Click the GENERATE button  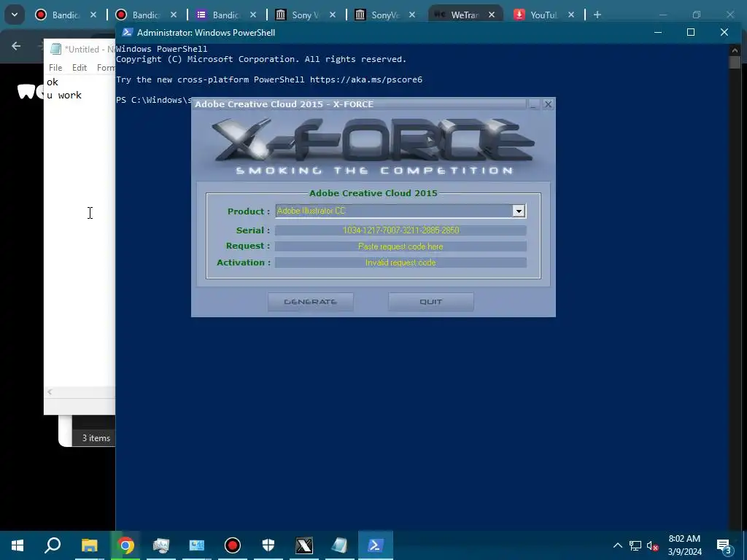311,302
